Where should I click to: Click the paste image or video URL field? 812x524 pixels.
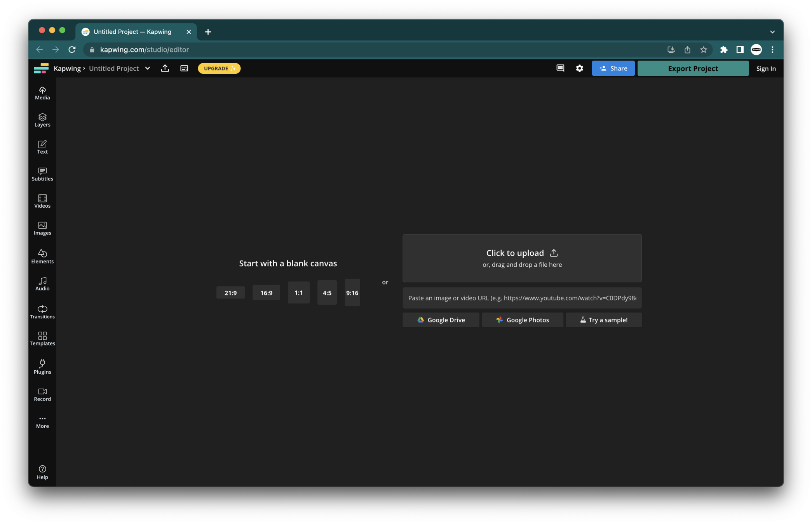[522, 298]
